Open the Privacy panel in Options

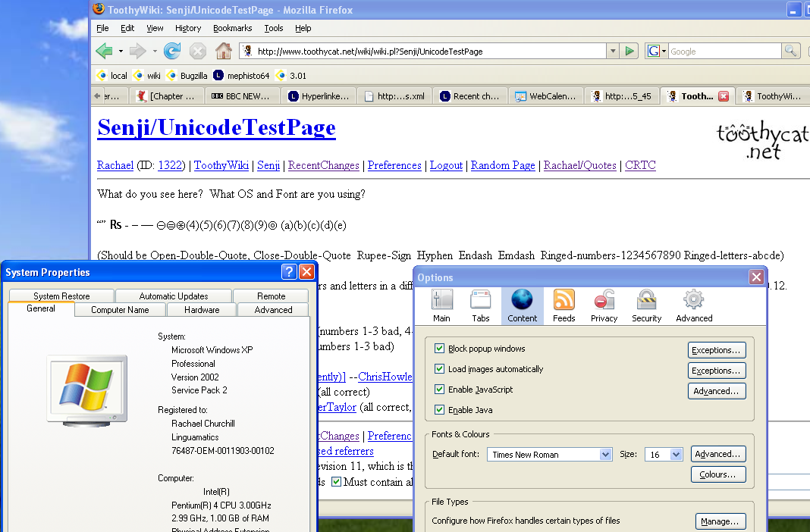pyautogui.click(x=604, y=306)
